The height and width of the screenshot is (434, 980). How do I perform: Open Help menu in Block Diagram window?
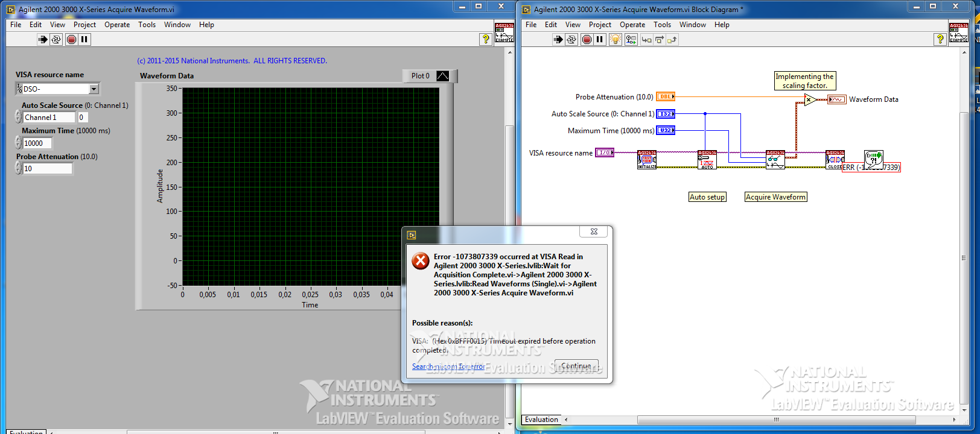(x=722, y=25)
